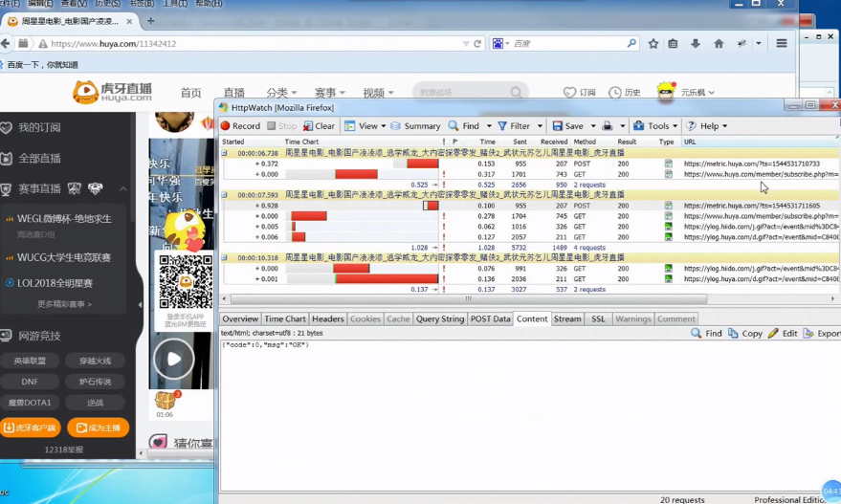Open the POST Data tab
This screenshot has height=504, width=841.
pyautogui.click(x=490, y=319)
